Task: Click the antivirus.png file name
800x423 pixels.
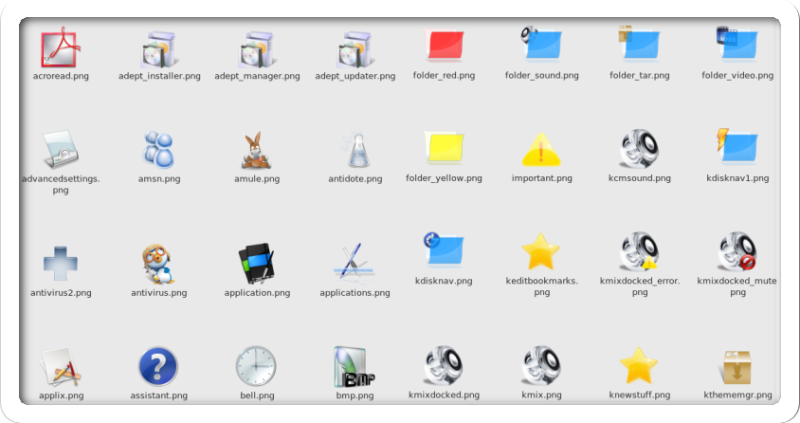Action: click(159, 293)
